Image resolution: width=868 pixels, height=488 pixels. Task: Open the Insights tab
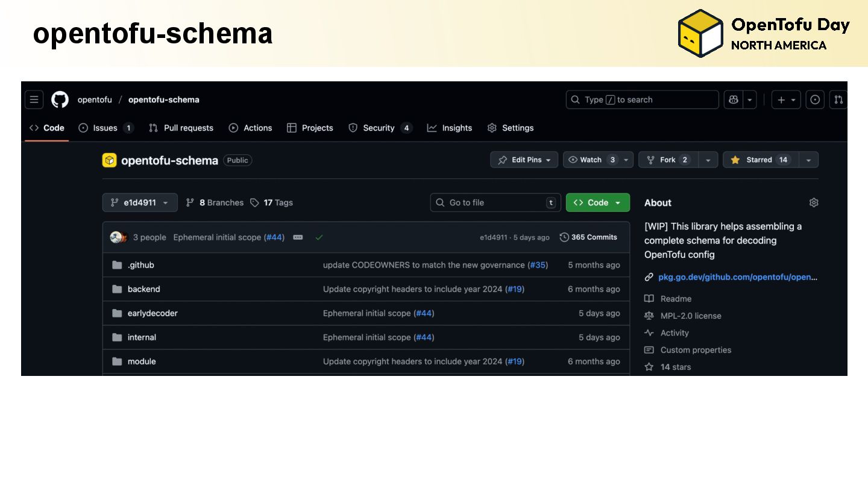pyautogui.click(x=450, y=128)
